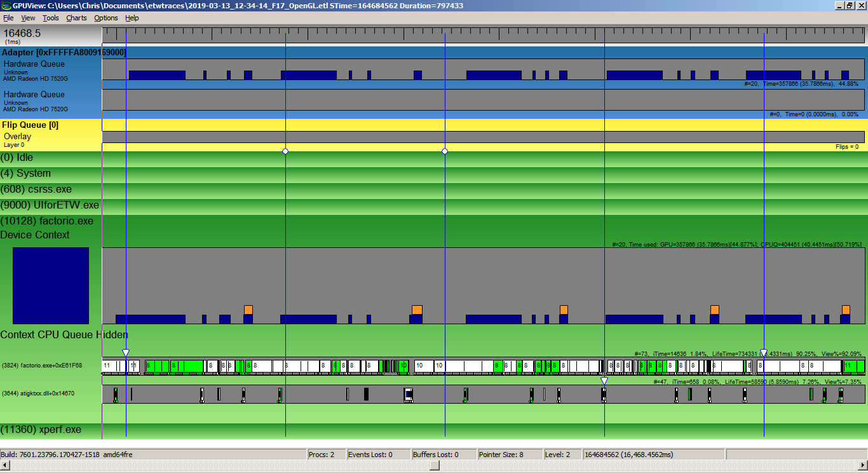Click the GPUView icon in title bar
Screen dimensions: 868x473
click(x=6, y=5)
